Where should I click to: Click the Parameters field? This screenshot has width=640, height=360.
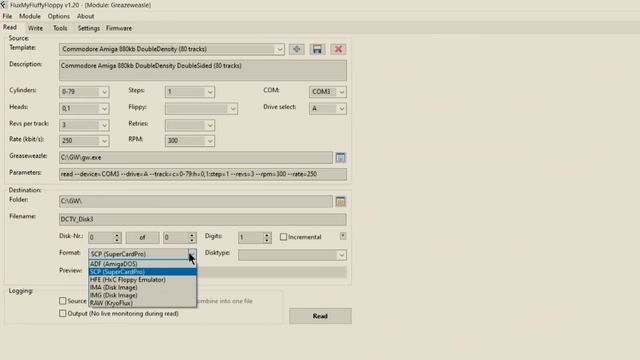(202, 174)
